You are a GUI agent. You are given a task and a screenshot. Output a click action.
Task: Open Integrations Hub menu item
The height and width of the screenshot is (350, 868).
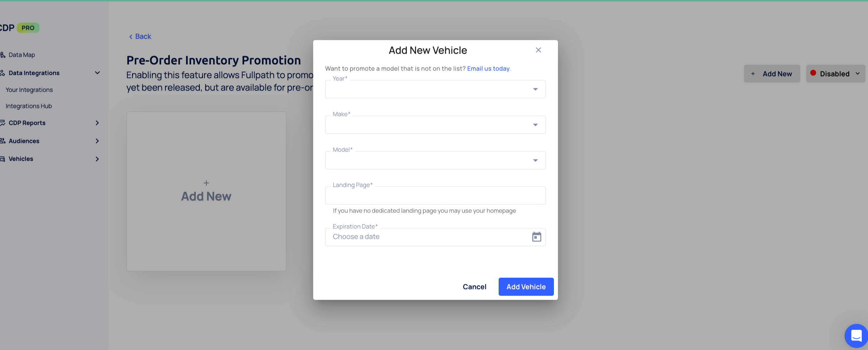pyautogui.click(x=29, y=106)
